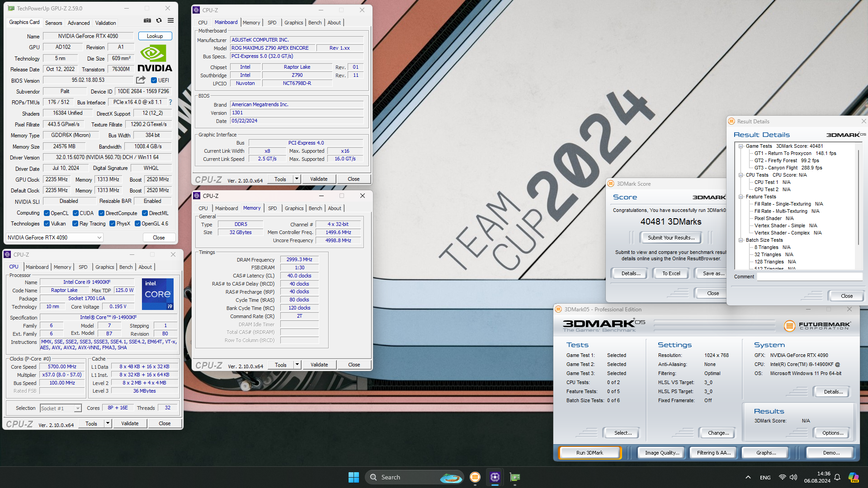Collapse the Batch Size Tests tree node
Screen dimensions: 868x488
click(x=741, y=240)
